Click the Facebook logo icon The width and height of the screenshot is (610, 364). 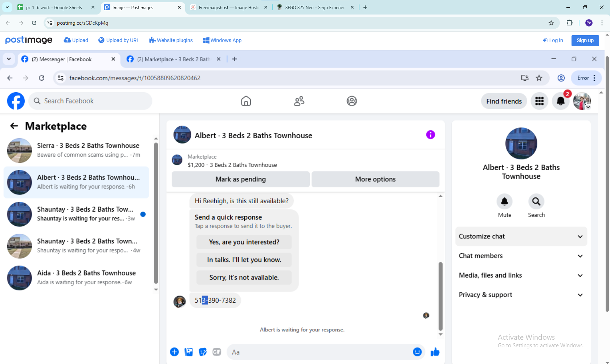click(x=16, y=101)
